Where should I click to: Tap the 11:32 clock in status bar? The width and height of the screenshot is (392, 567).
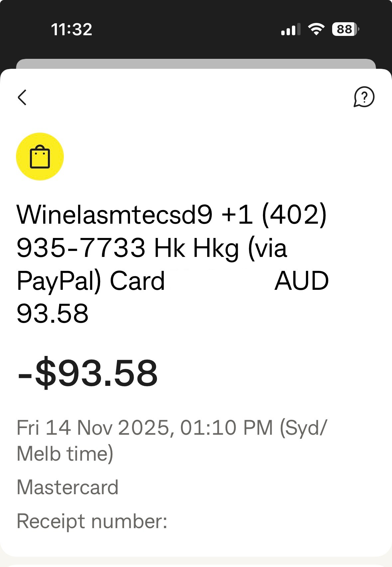click(x=71, y=29)
